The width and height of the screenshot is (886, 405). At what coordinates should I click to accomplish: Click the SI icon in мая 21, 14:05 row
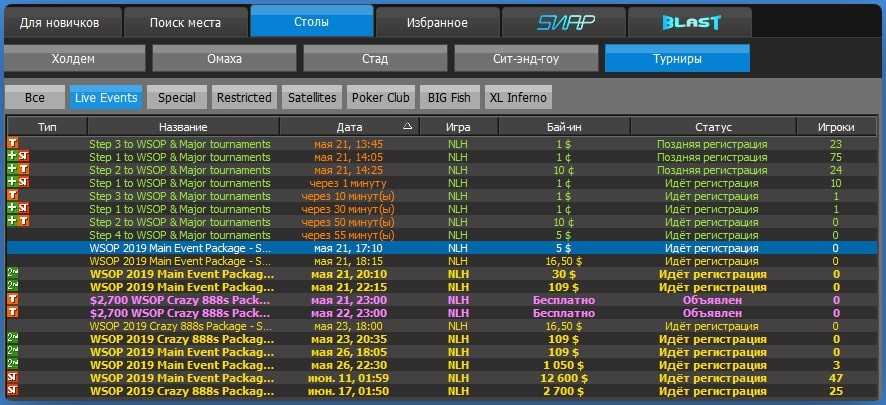click(x=23, y=156)
